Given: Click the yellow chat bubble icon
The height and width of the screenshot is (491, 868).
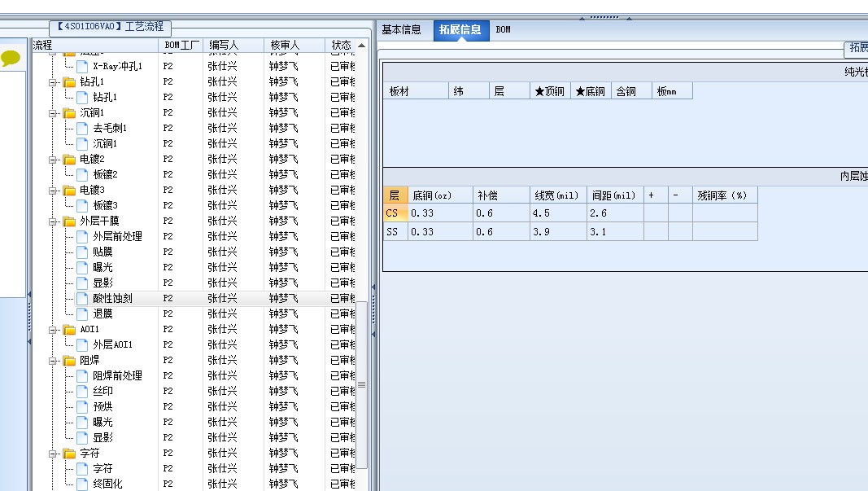Looking at the screenshot, I should coord(11,58).
